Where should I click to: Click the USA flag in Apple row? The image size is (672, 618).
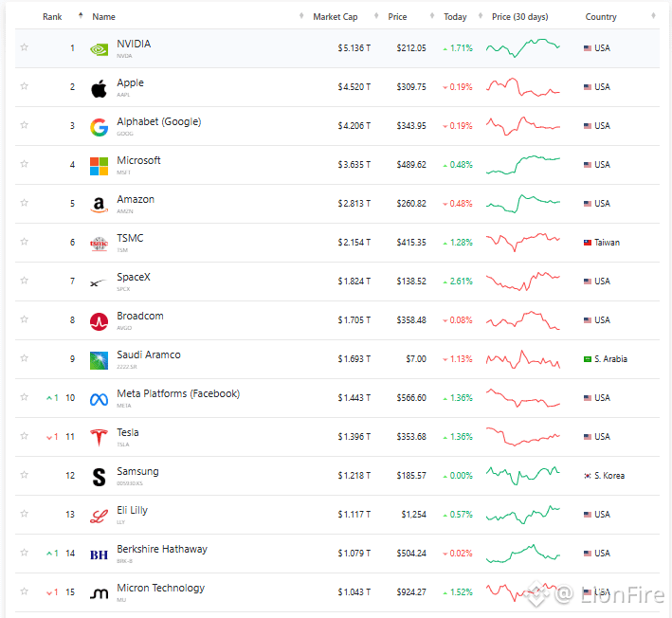click(588, 87)
